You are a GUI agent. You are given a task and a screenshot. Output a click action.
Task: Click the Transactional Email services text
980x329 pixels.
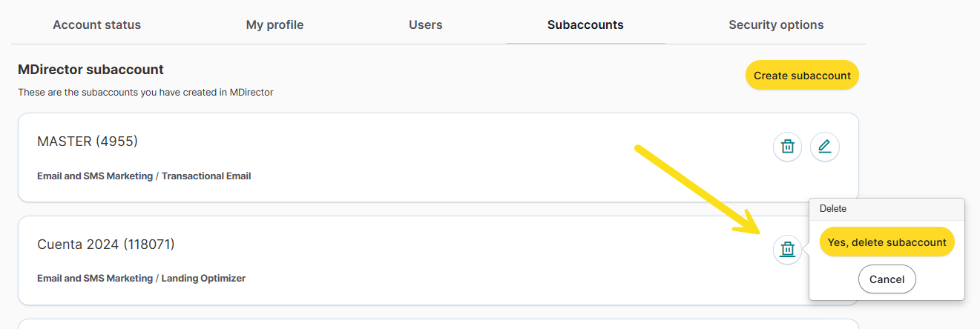pyautogui.click(x=206, y=176)
